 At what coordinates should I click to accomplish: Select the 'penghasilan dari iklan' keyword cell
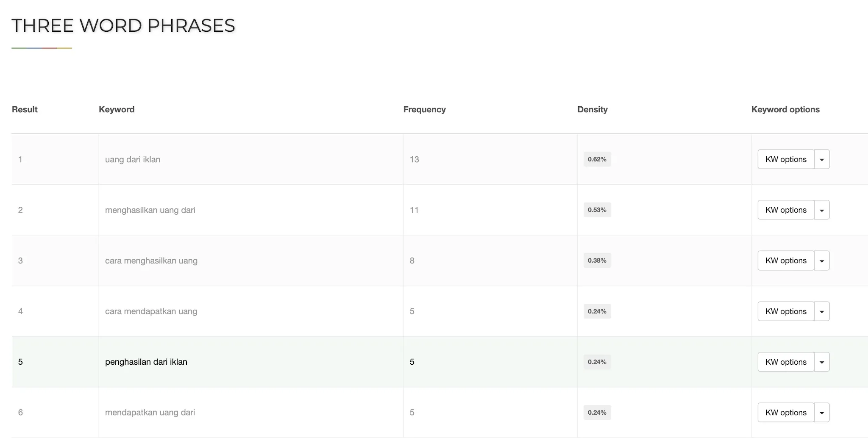pyautogui.click(x=251, y=362)
